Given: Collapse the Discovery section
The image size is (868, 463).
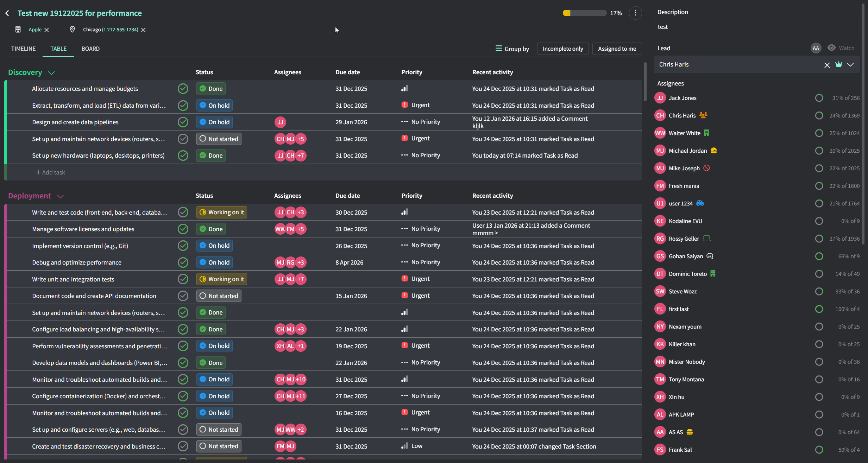Looking at the screenshot, I should click(x=51, y=73).
